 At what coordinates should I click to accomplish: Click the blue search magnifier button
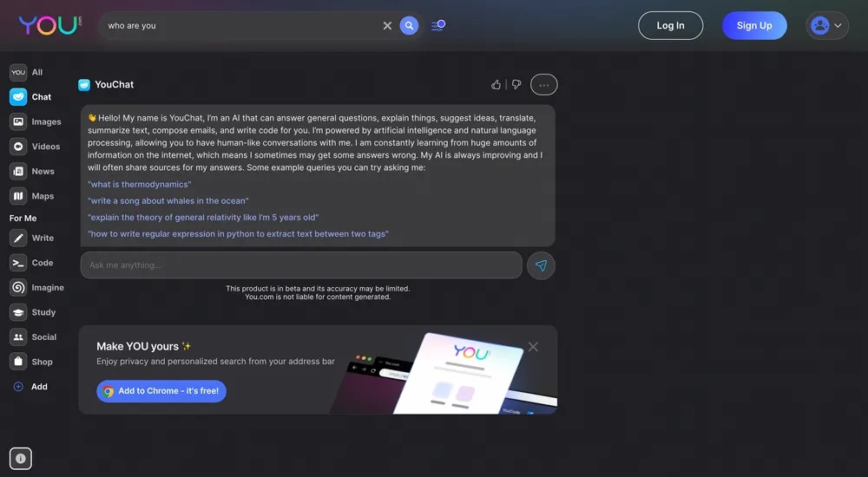click(x=409, y=25)
